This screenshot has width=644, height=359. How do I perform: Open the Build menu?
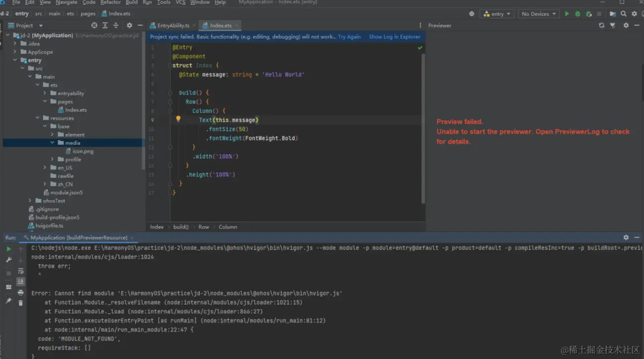click(x=132, y=2)
